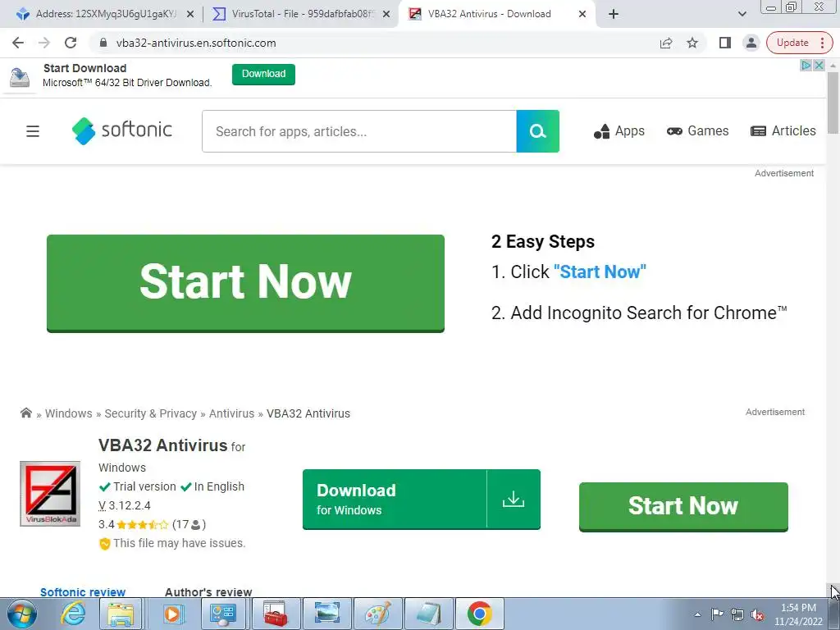Bookmark this page with the star

tap(692, 43)
